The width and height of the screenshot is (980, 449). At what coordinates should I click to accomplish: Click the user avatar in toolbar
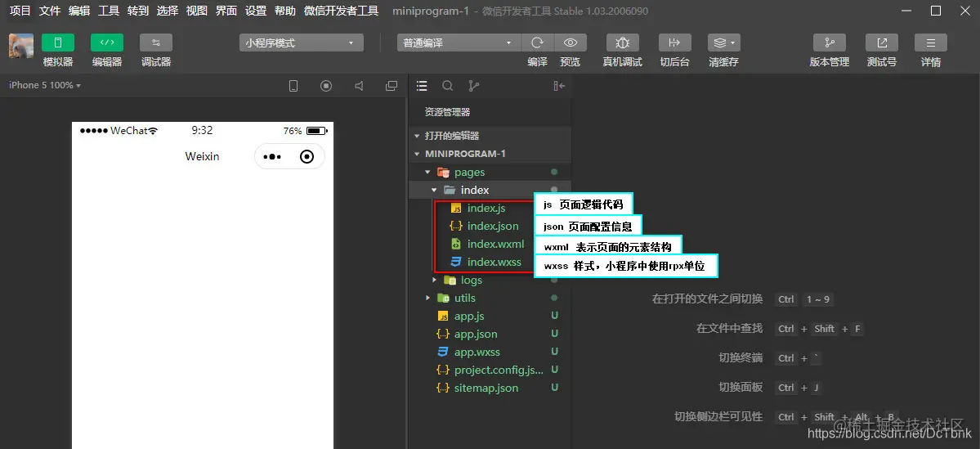pos(21,46)
